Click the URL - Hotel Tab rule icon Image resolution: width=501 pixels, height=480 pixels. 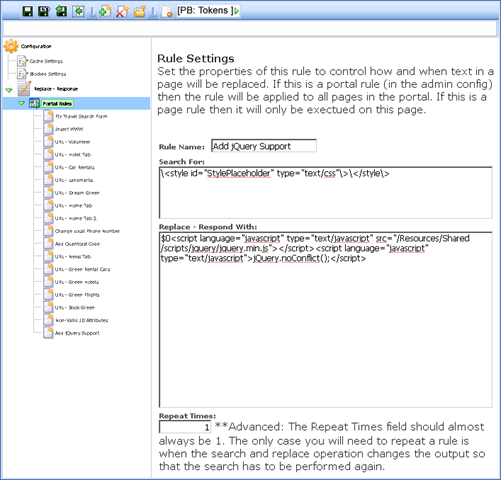tap(48, 154)
